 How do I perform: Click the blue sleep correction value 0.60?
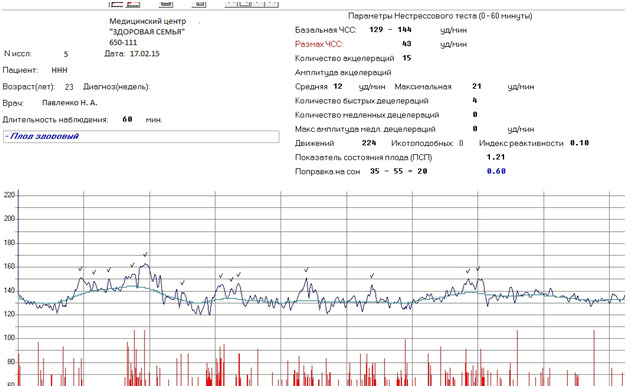click(x=496, y=171)
